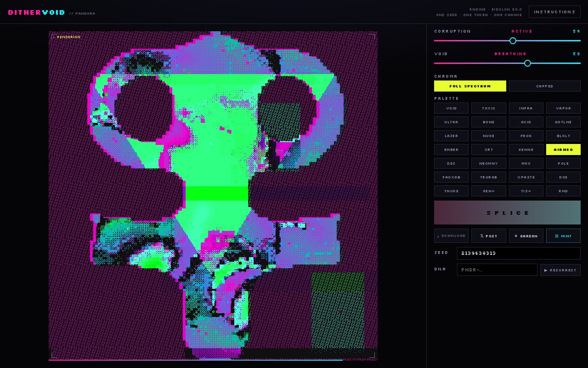Screen dimensions: 588x368
Task: Adjust the Void slider handle
Action: 527,63
